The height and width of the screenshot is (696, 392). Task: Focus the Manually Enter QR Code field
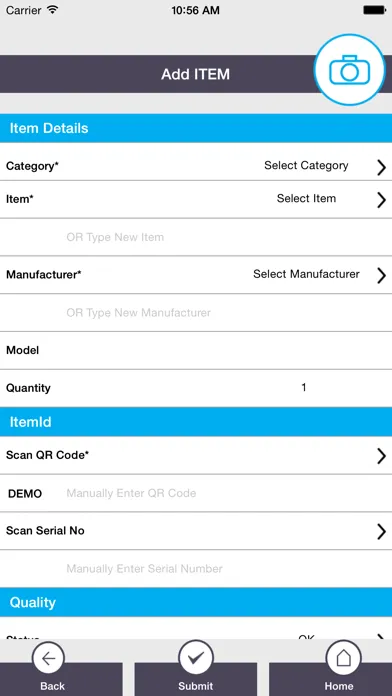(226, 493)
